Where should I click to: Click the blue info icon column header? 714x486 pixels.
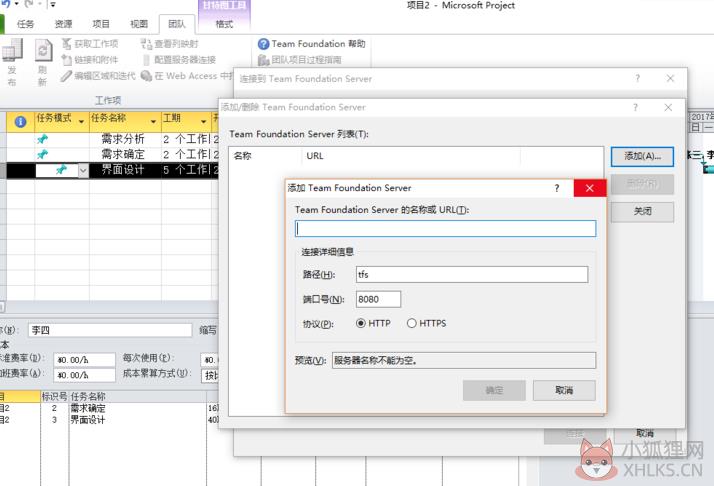click(20, 122)
